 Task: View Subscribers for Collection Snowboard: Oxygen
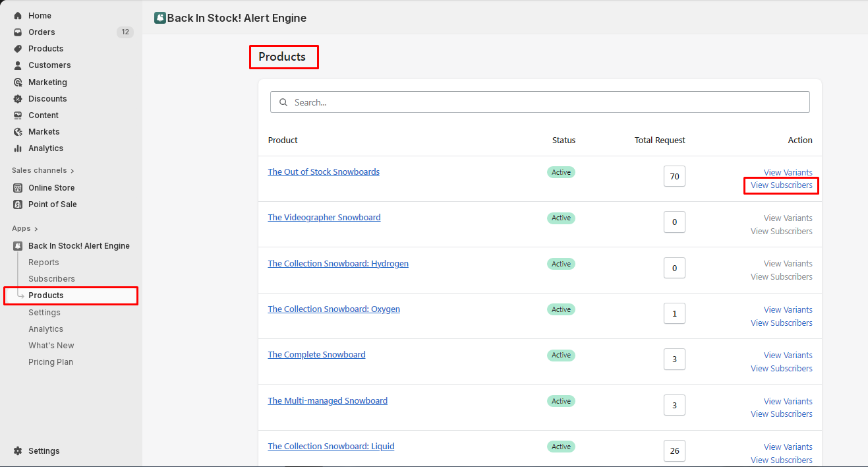[782, 323]
